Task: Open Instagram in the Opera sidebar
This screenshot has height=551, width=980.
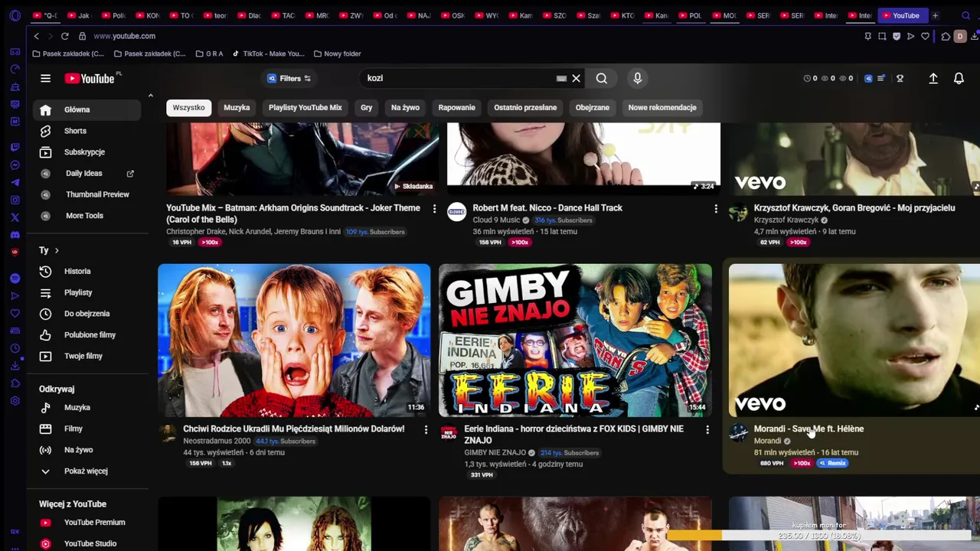Action: tap(15, 201)
